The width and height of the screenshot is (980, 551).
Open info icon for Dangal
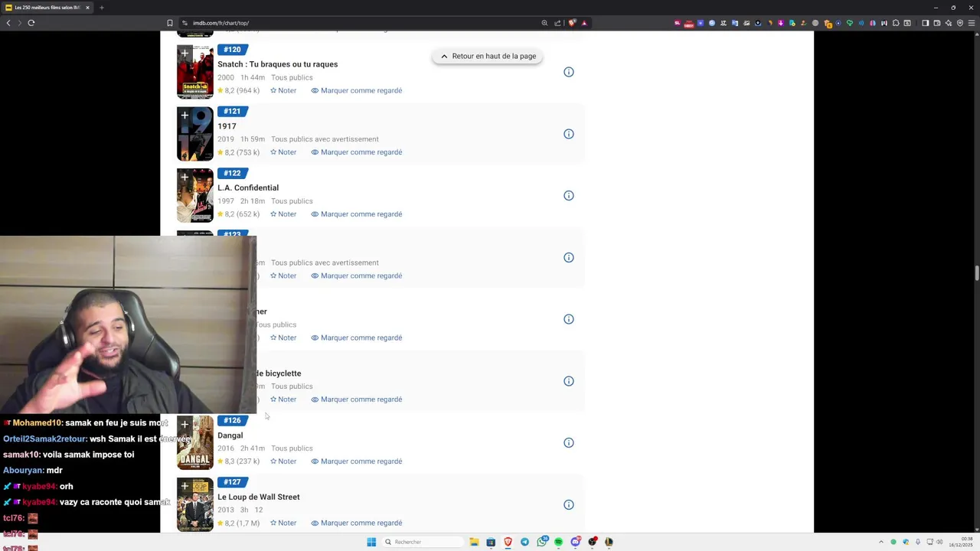point(569,443)
